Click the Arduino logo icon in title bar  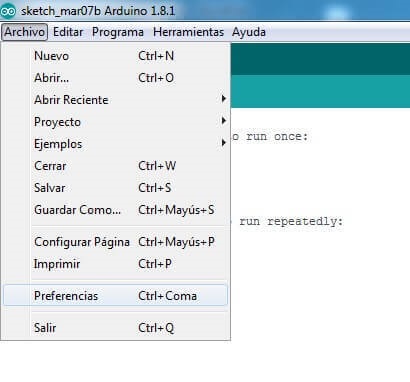(x=8, y=11)
